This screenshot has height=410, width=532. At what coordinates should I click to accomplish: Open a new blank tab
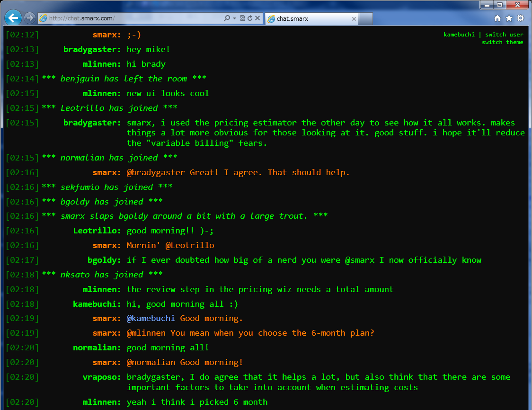[x=366, y=19]
